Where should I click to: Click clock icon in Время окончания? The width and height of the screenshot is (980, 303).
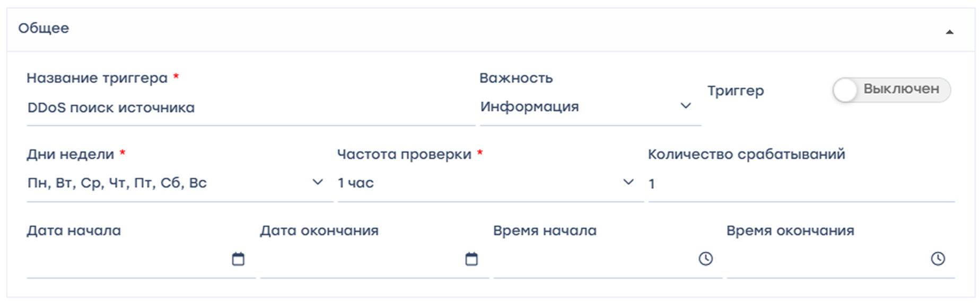tap(938, 259)
